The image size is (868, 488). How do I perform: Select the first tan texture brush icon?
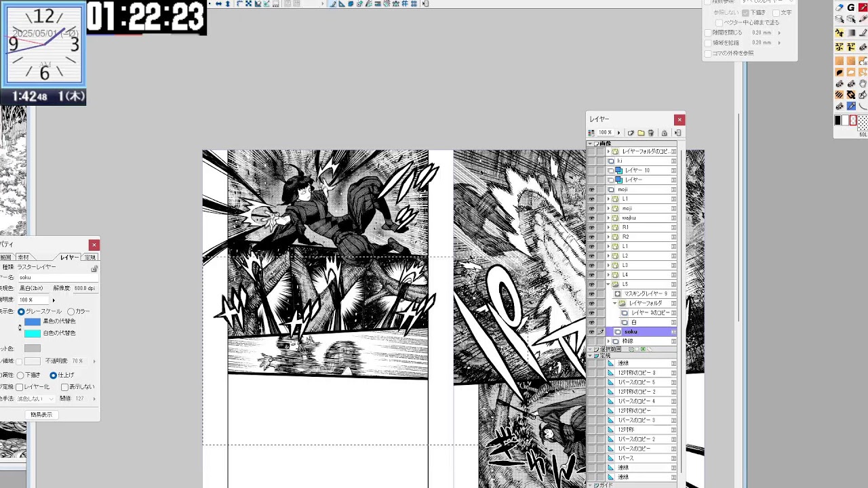pos(840,60)
